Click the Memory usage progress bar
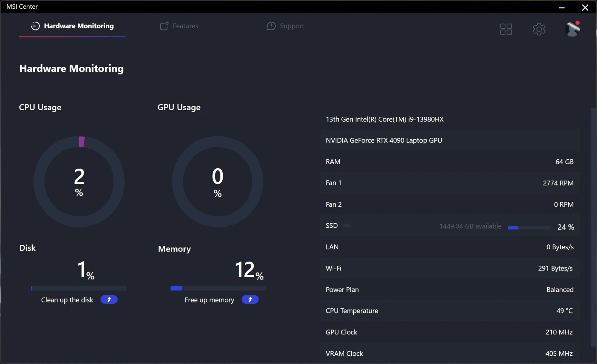This screenshot has height=364, width=597. click(x=218, y=289)
